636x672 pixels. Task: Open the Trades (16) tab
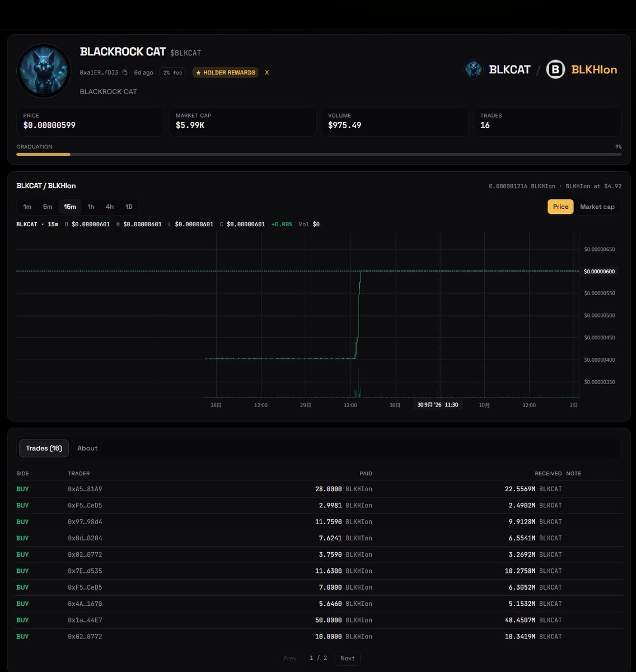click(x=44, y=448)
